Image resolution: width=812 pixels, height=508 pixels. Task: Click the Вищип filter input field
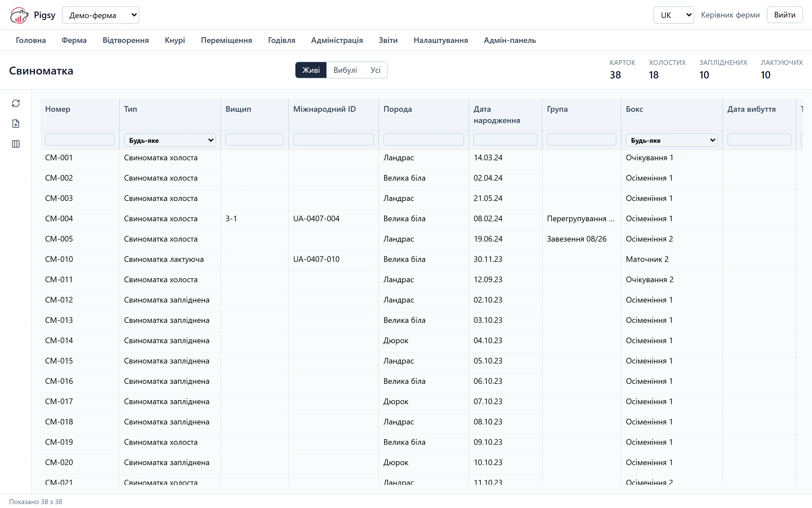click(254, 139)
